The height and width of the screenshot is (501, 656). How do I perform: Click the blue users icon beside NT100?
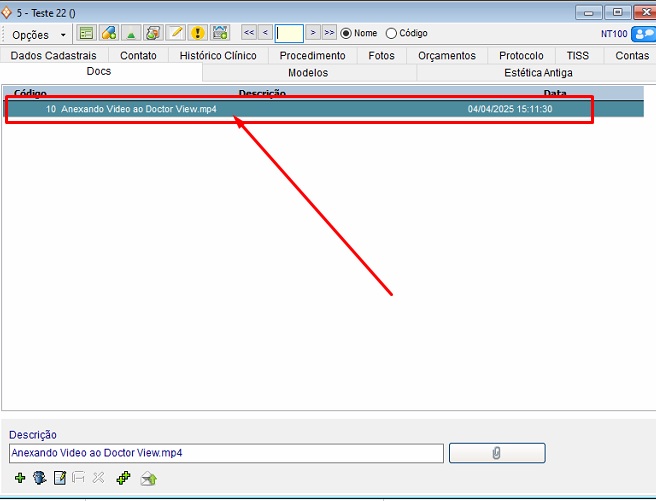coord(642,33)
